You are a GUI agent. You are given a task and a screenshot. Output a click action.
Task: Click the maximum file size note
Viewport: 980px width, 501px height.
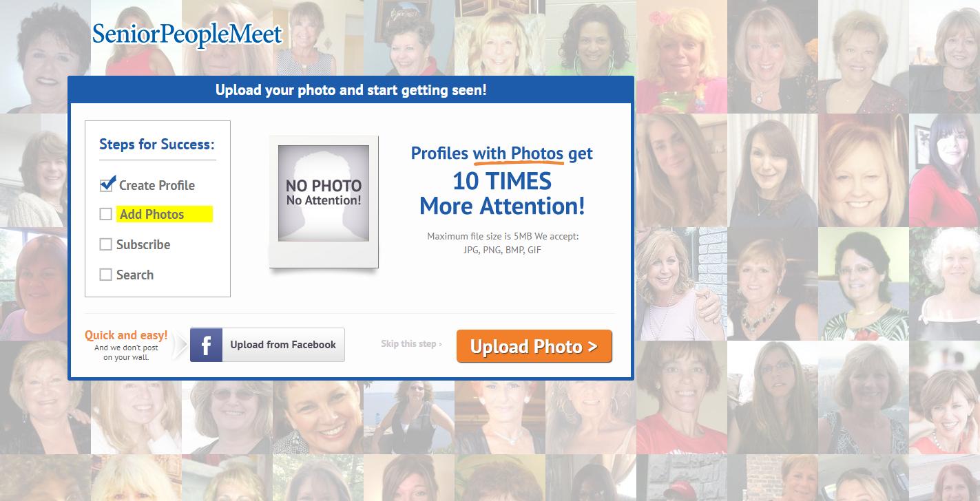[x=503, y=243]
